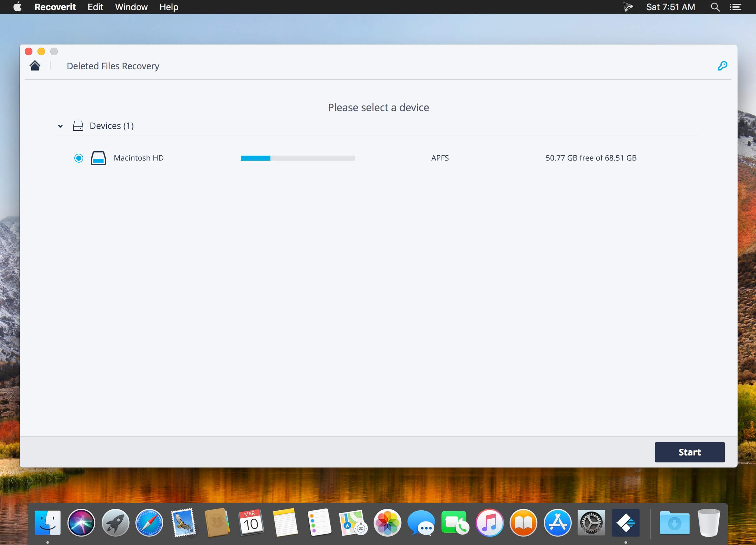The height and width of the screenshot is (545, 756).
Task: Click the Macintosh HD drive icon
Action: 98,158
